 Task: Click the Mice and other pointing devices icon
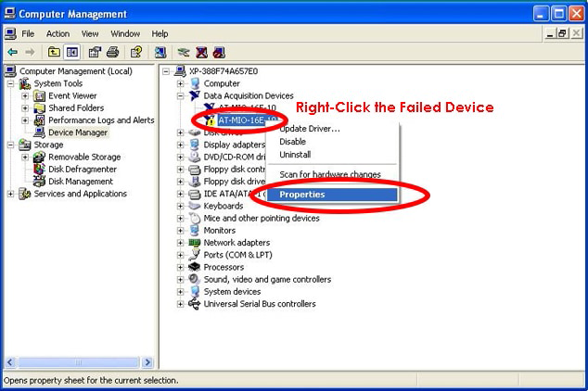pos(195,218)
